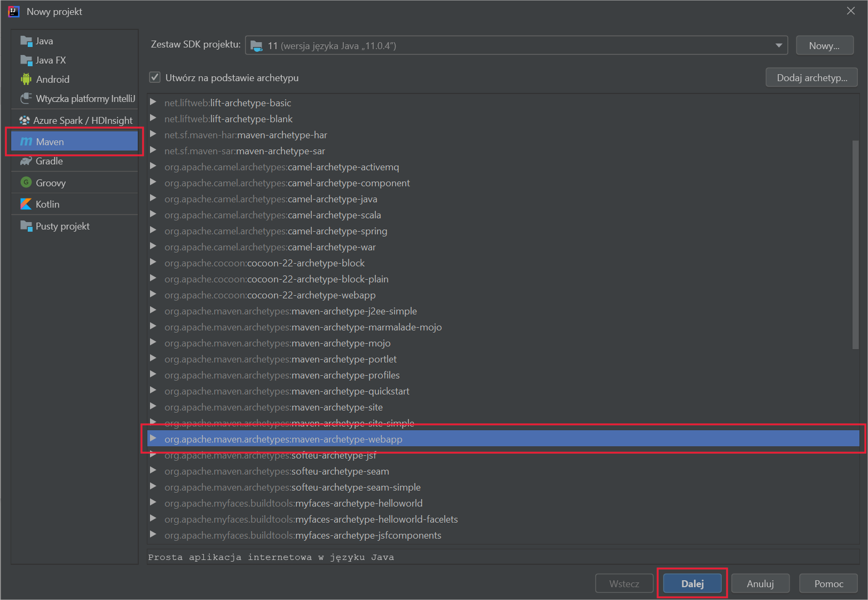
Task: Click the Groovy green circle icon
Action: tap(26, 183)
